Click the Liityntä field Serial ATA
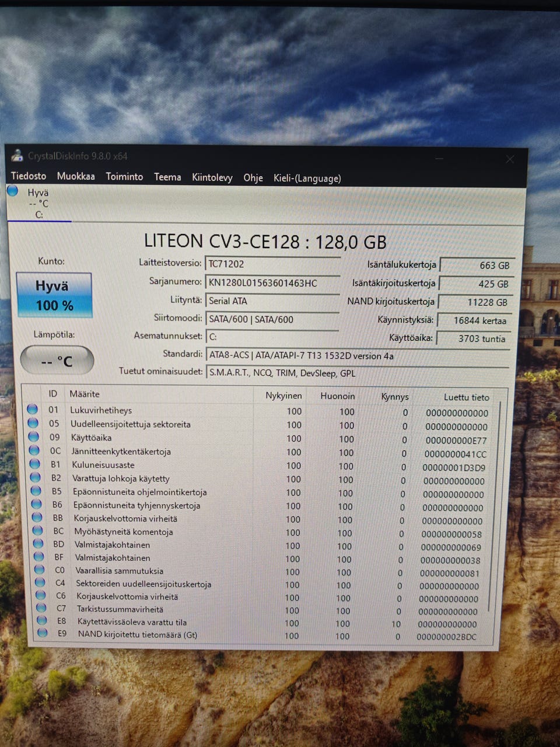Image resolution: width=560 pixels, height=747 pixels. pos(273,301)
